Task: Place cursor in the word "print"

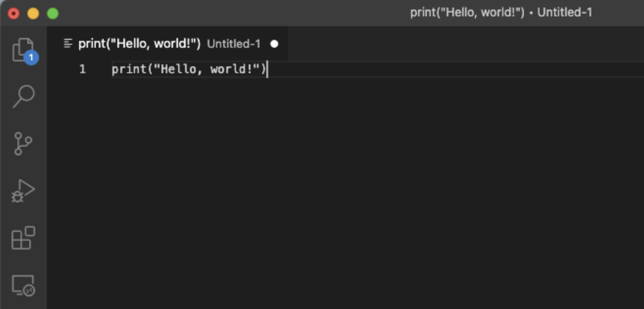Action: coord(125,69)
